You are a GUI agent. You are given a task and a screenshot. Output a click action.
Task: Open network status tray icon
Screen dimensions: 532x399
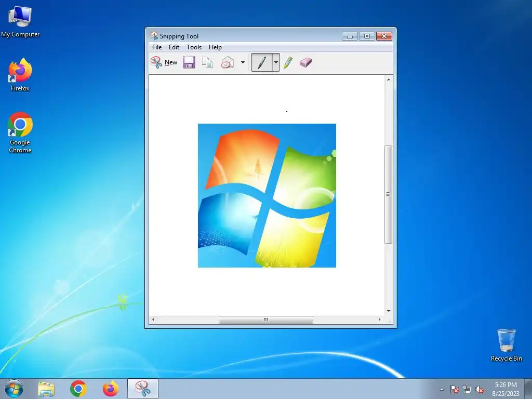point(467,390)
